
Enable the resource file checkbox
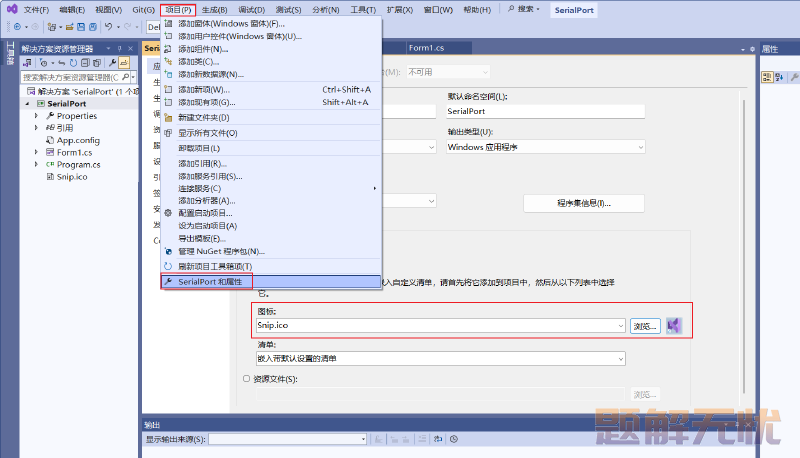[246, 378]
